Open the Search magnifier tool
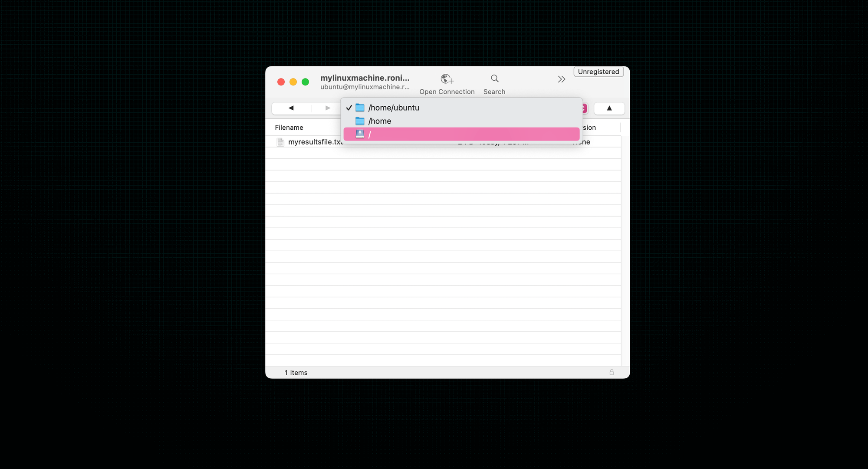Image resolution: width=868 pixels, height=469 pixels. point(494,79)
